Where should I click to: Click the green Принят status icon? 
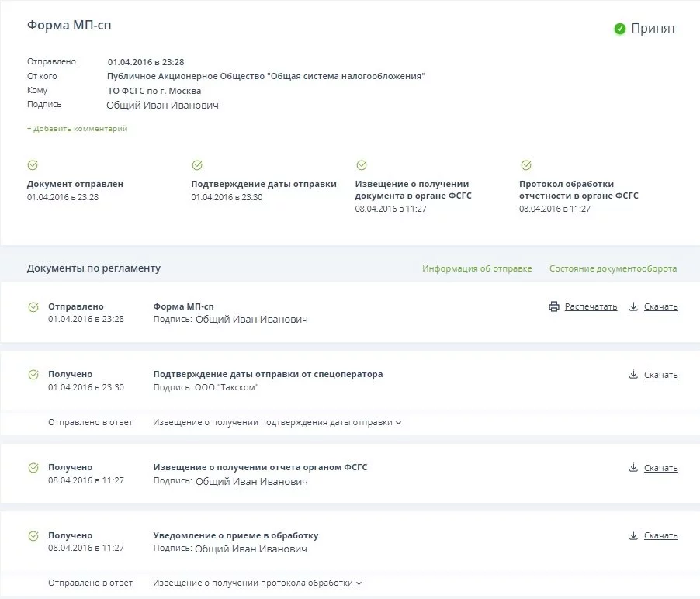[x=620, y=29]
